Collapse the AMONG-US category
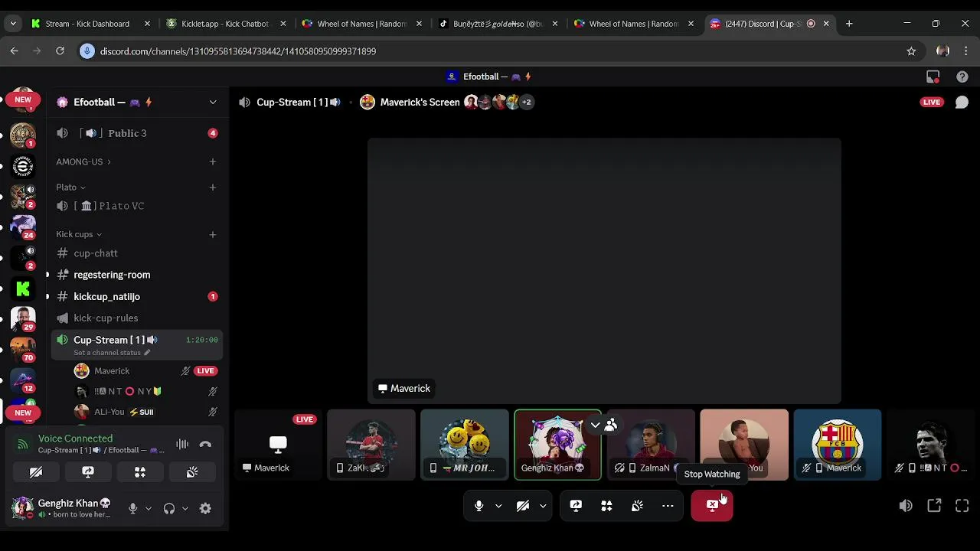 (83, 161)
